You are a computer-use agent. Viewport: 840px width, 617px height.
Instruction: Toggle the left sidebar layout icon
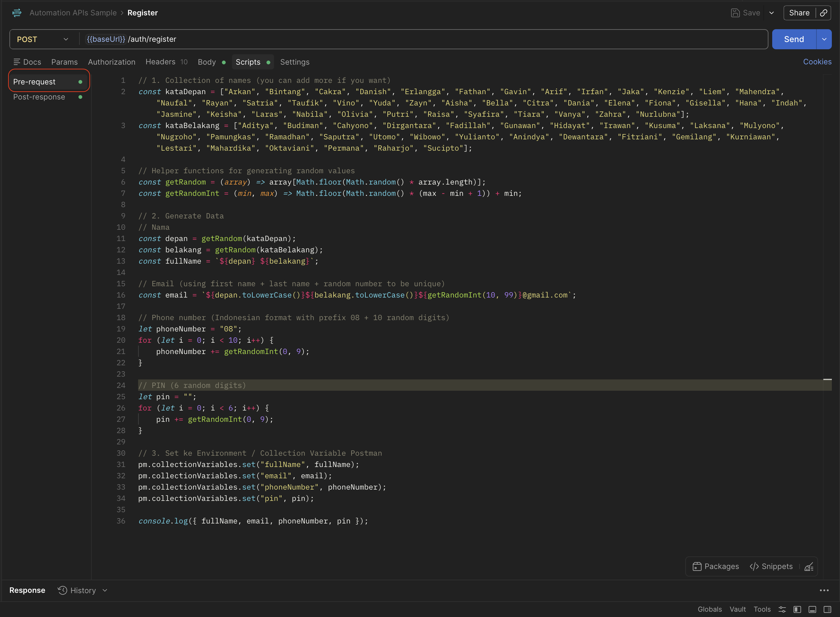(797, 609)
